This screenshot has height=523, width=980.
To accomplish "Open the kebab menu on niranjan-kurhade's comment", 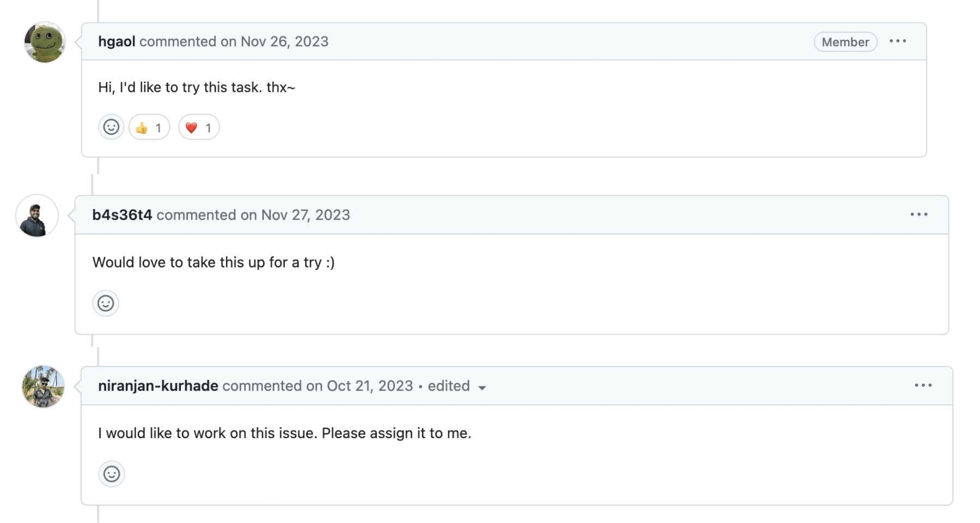I will click(923, 385).
